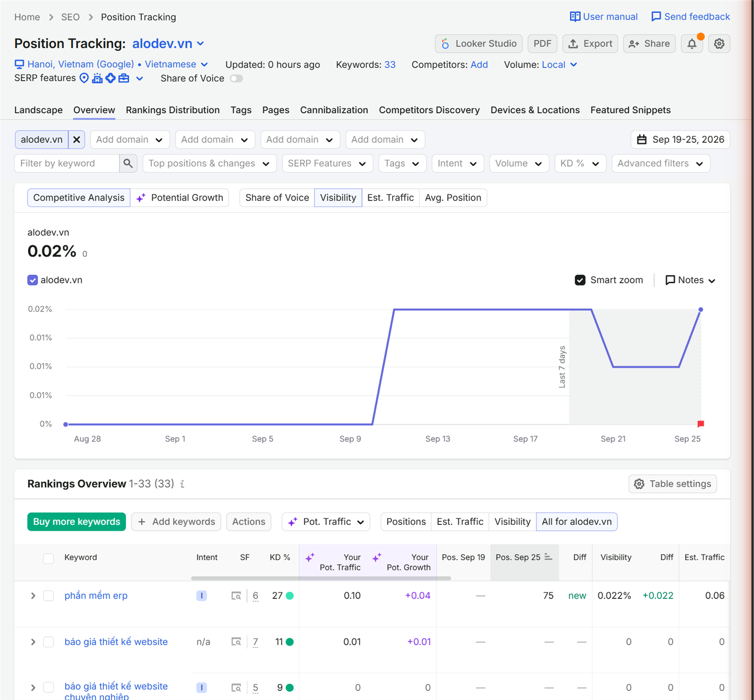This screenshot has width=754, height=700.
Task: Sort by Pos. Sep 25 column
Action: pos(524,557)
